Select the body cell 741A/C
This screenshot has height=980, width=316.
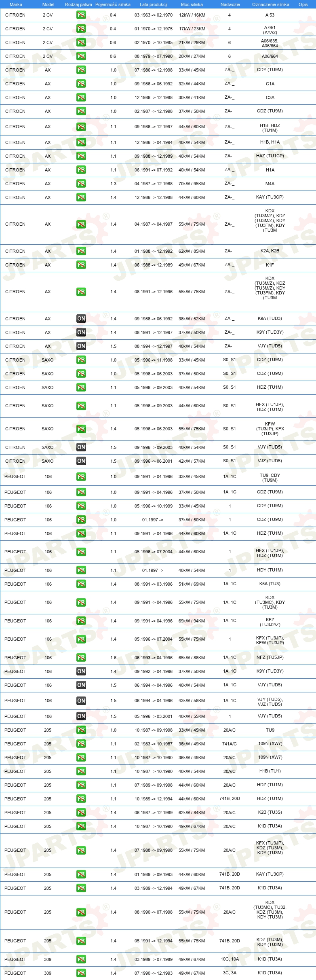coord(230,744)
